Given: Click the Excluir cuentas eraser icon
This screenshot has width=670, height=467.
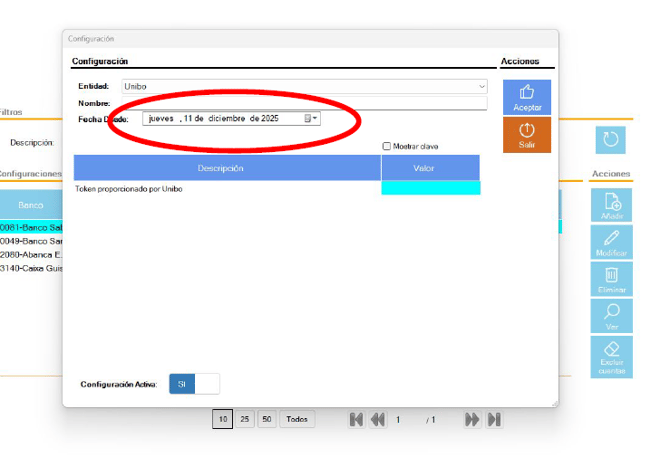Looking at the screenshot, I should point(612,356).
